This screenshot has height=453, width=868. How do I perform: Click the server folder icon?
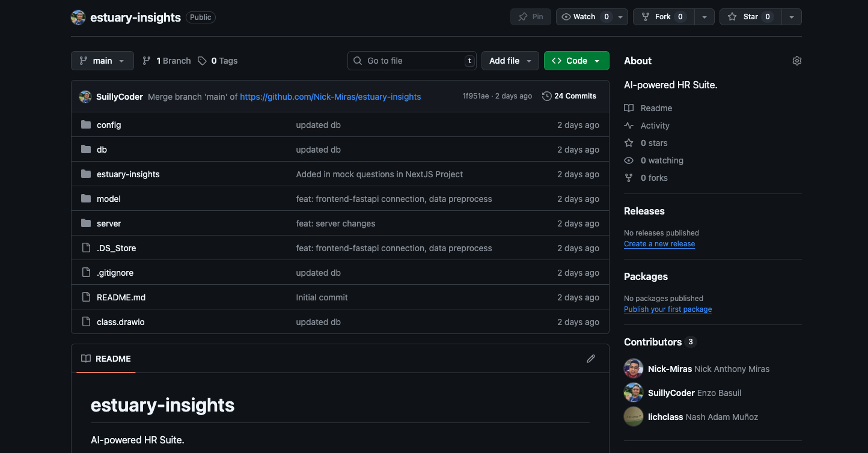[86, 223]
